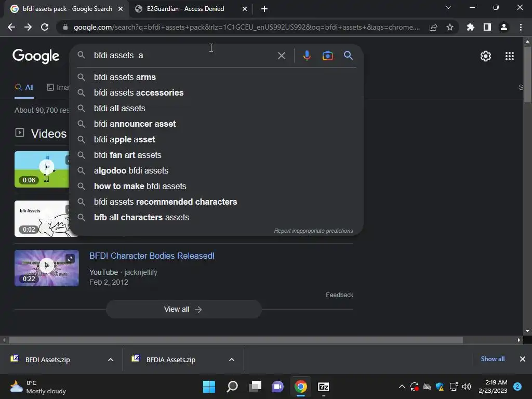Open the Extensions puzzle icon
This screenshot has width=532, height=399.
coord(471,27)
